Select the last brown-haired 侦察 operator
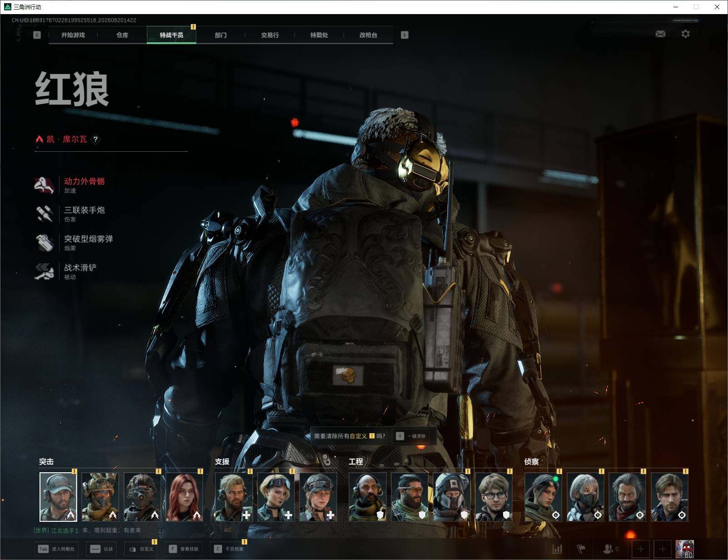The image size is (728, 560). pos(669,497)
